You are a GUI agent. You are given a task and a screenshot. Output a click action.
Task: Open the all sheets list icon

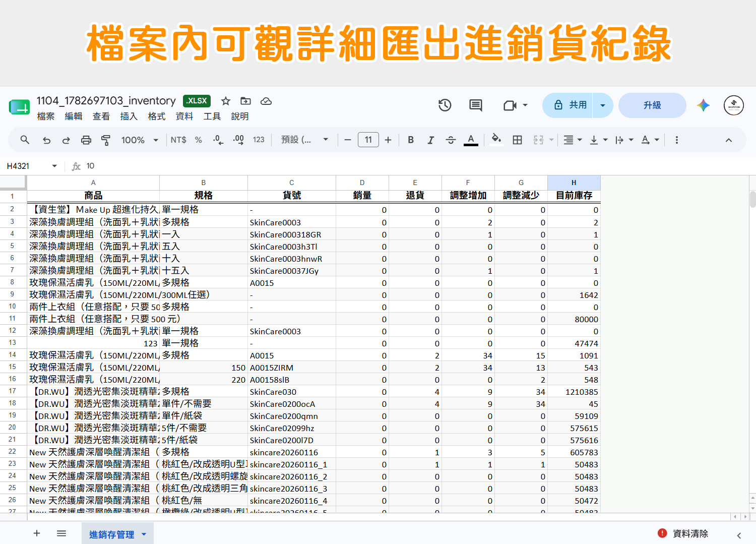pyautogui.click(x=61, y=533)
